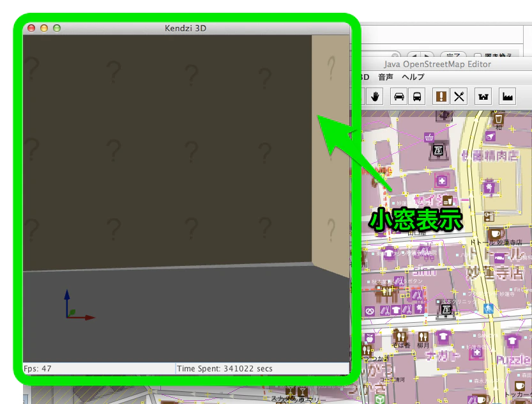Select the brown ticket gate icon on map
The height and width of the screenshot is (404, 532).
(x=489, y=216)
